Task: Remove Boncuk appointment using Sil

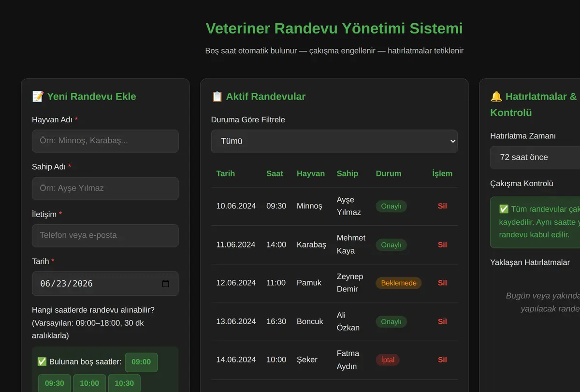Action: pyautogui.click(x=442, y=321)
